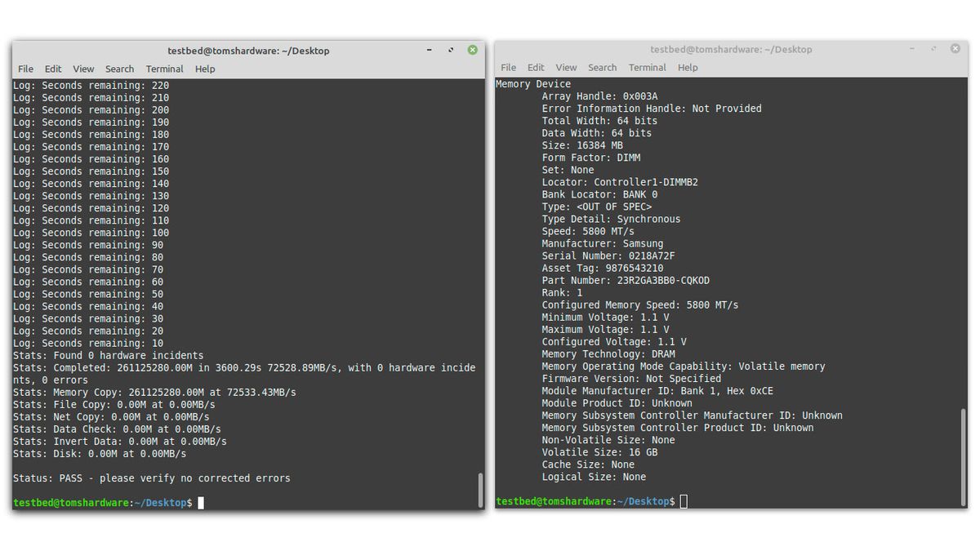
Task: Open View menu in right terminal
Action: click(566, 68)
